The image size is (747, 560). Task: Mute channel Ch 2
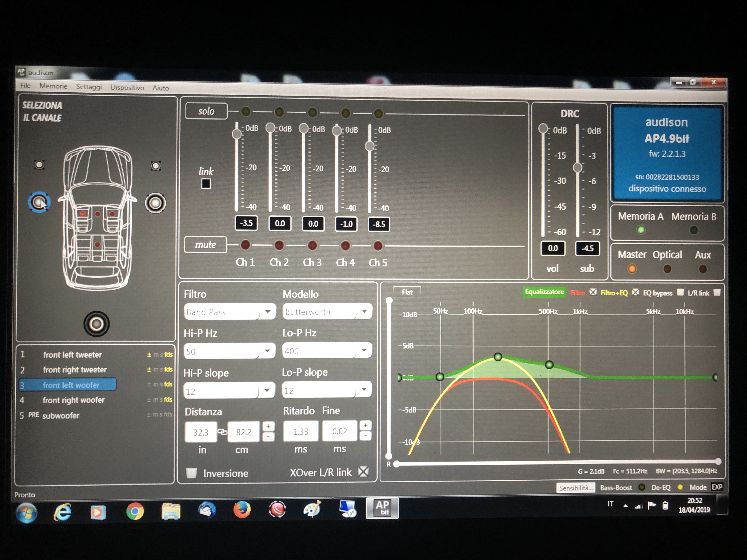(x=279, y=245)
